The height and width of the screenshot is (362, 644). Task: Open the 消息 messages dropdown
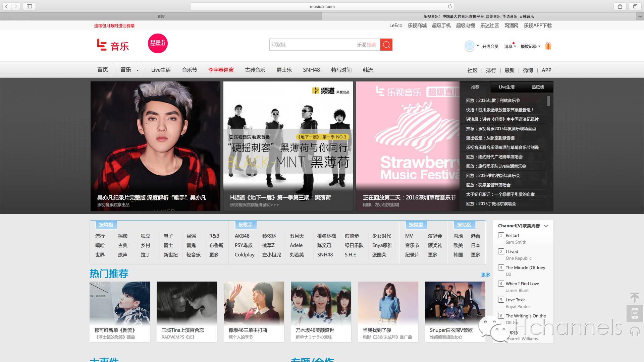click(510, 47)
